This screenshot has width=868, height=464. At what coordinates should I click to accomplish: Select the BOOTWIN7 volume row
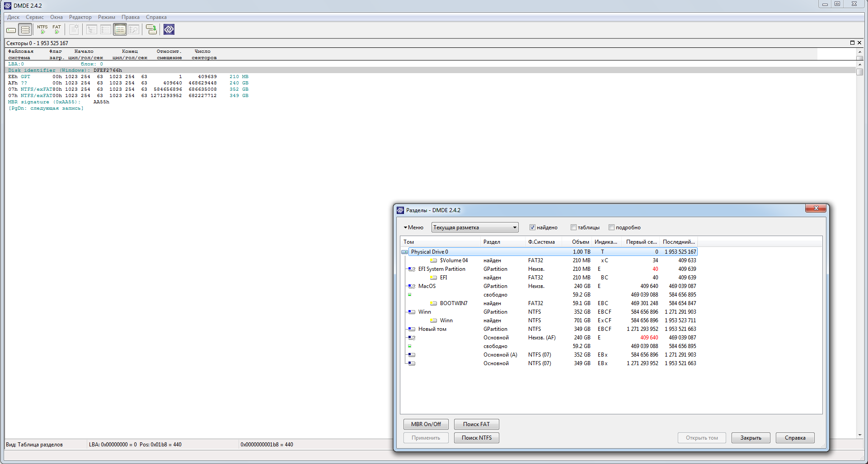coord(454,303)
